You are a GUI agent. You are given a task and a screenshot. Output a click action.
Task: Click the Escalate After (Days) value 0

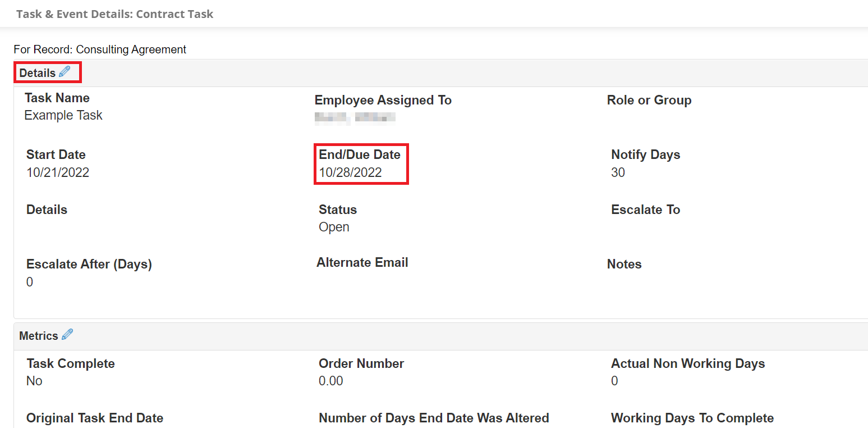point(30,282)
